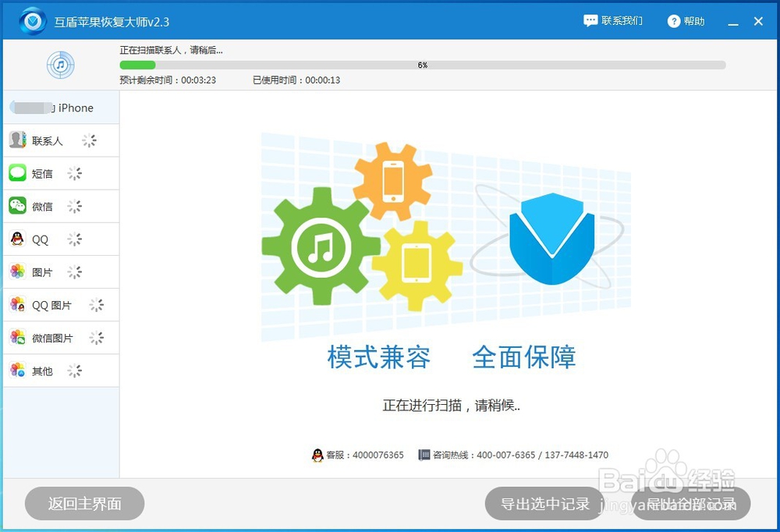This screenshot has width=780, height=532.
Task: Select the 短信 messages icon
Action: (x=17, y=173)
